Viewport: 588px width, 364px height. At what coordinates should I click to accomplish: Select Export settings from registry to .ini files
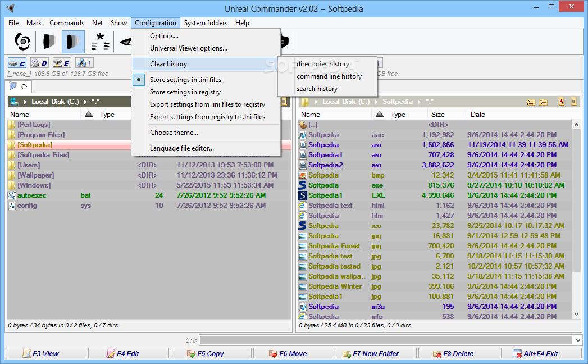[x=206, y=117]
